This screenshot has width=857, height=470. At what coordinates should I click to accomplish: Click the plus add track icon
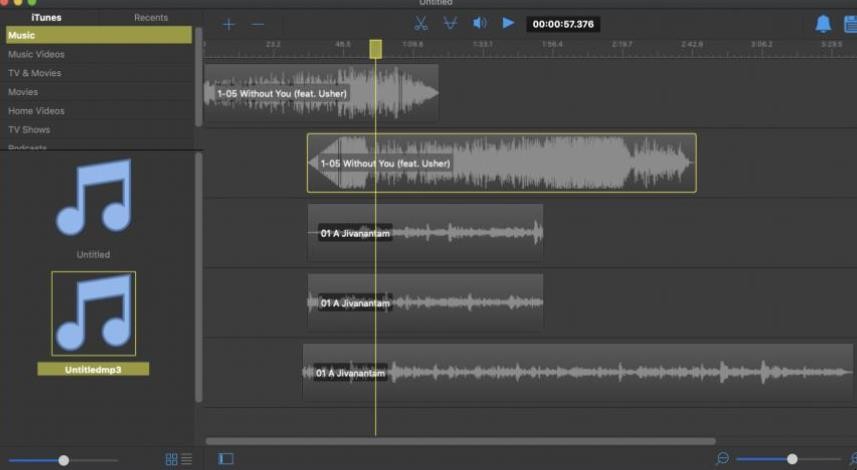[228, 25]
